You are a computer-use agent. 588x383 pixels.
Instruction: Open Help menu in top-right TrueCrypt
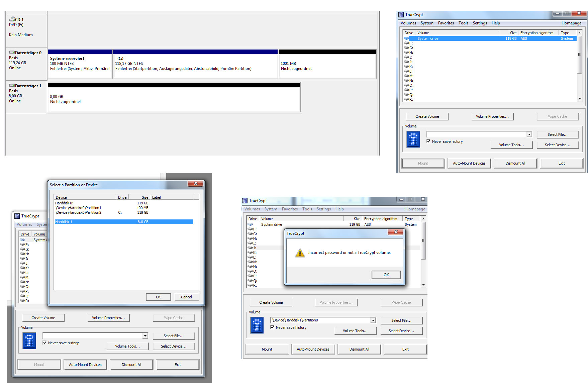496,23
